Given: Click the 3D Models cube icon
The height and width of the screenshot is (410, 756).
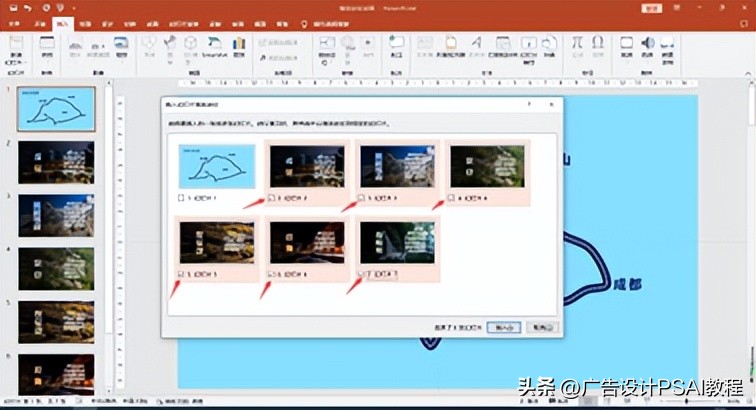Looking at the screenshot, I should pos(190,42).
